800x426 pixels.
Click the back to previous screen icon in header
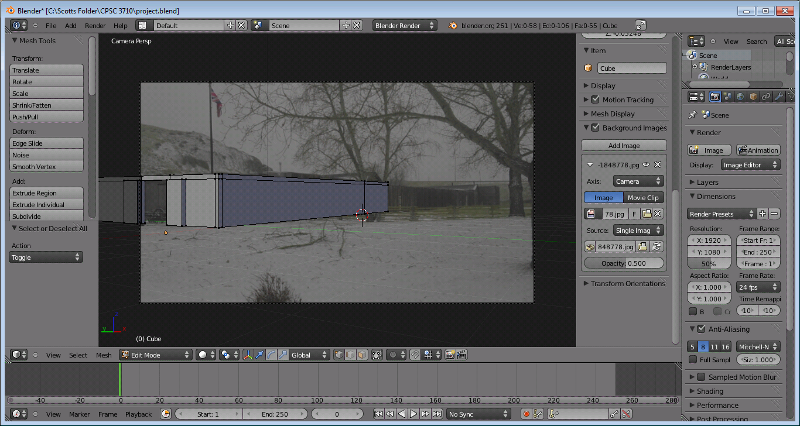[x=641, y=25]
